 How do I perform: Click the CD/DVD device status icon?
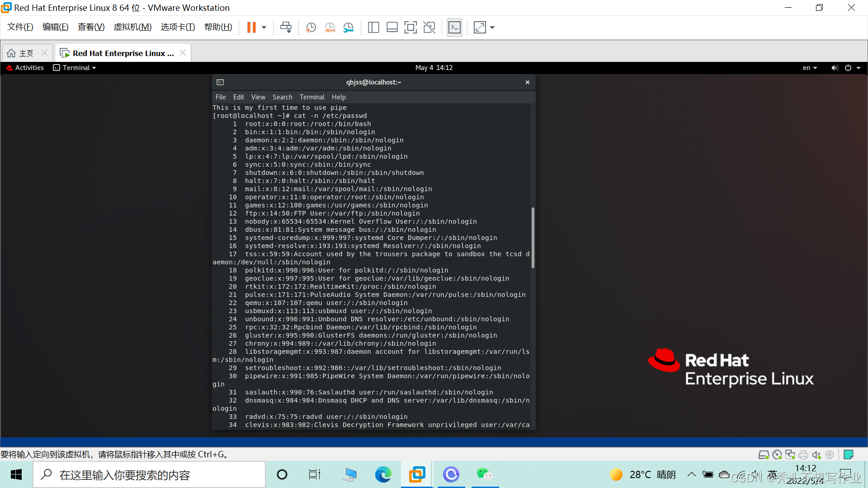tap(777, 455)
